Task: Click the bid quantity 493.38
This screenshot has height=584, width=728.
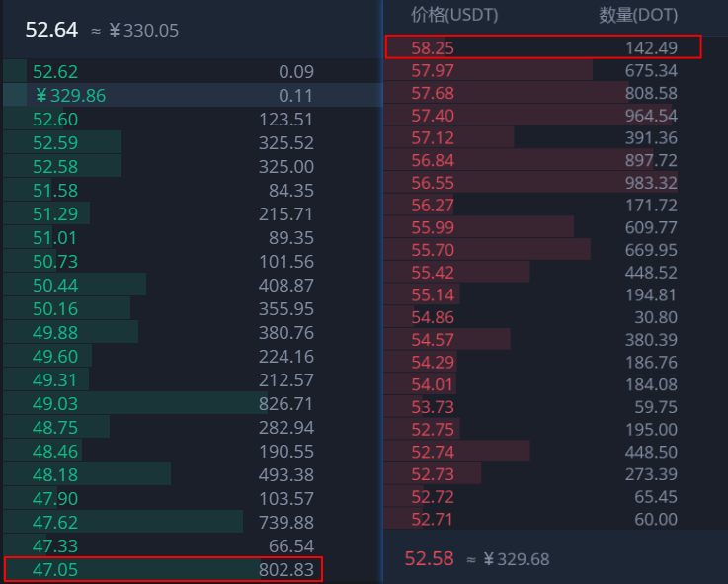Action: [x=285, y=474]
